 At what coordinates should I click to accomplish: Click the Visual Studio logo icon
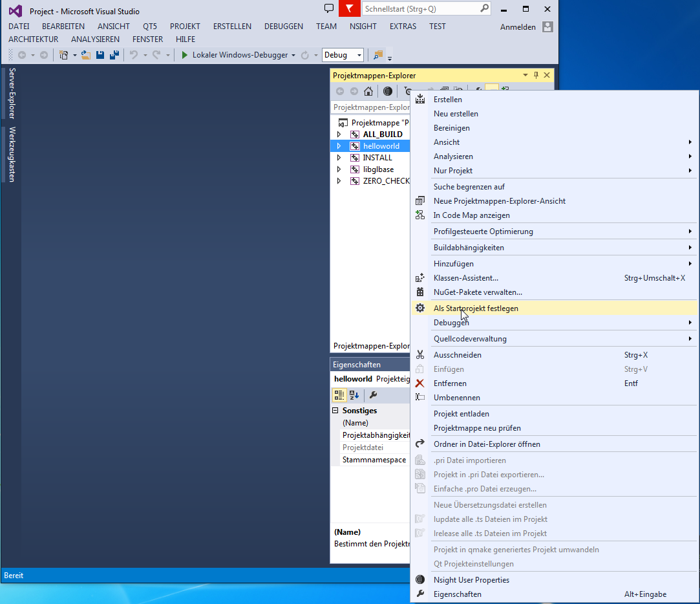(16, 11)
